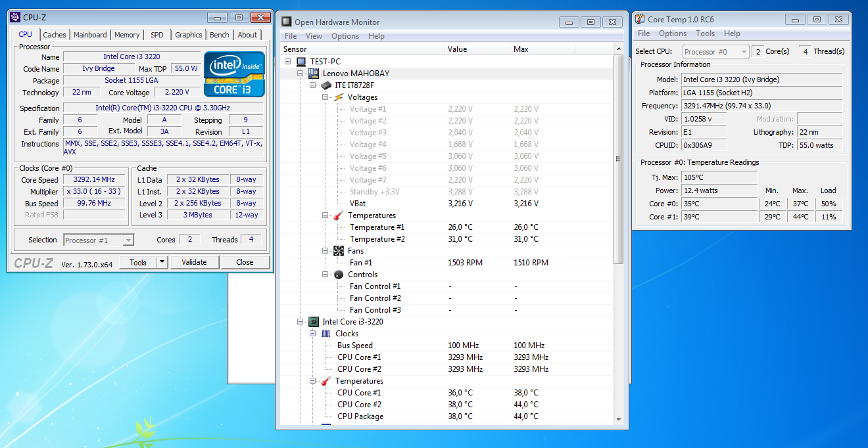Click the Value column header
The width and height of the screenshot is (868, 448).
pyautogui.click(x=477, y=49)
